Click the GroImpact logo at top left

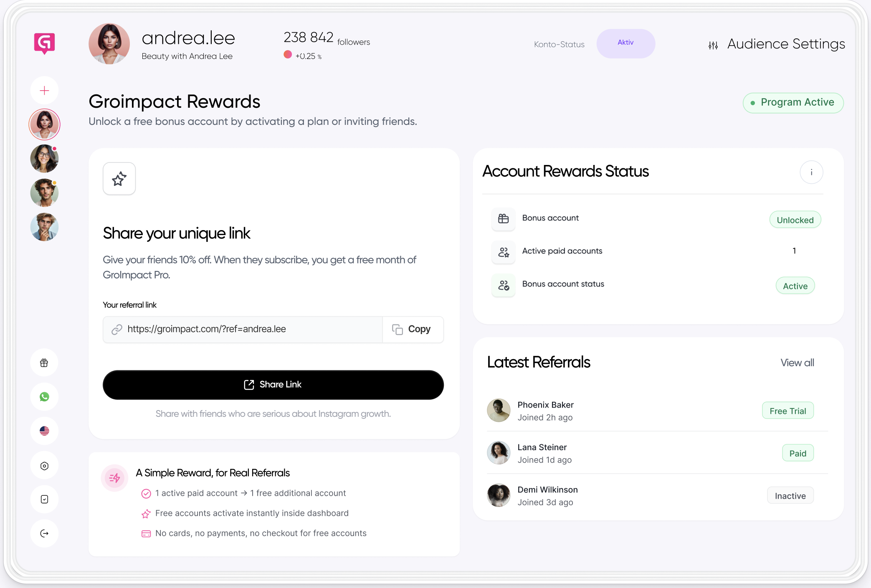(x=44, y=43)
